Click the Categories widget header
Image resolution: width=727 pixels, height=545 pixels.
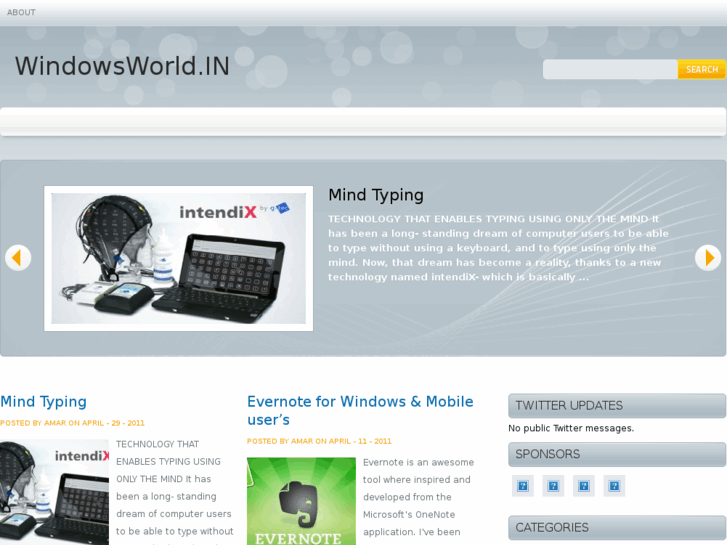point(617,527)
